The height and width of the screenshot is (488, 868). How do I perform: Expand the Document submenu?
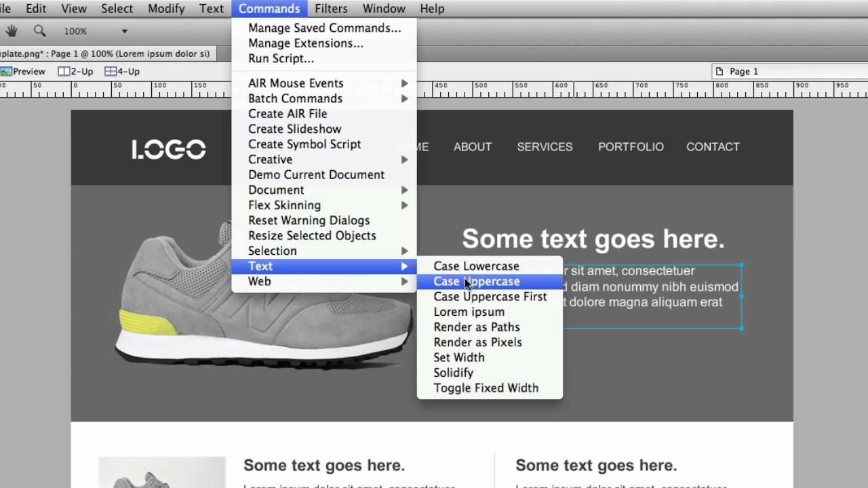tap(324, 190)
